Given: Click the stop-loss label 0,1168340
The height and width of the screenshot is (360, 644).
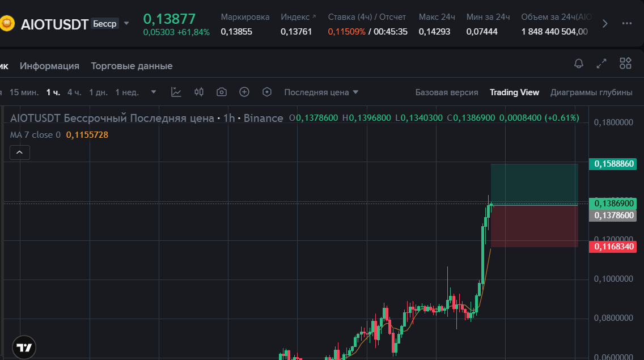Looking at the screenshot, I should 613,247.
